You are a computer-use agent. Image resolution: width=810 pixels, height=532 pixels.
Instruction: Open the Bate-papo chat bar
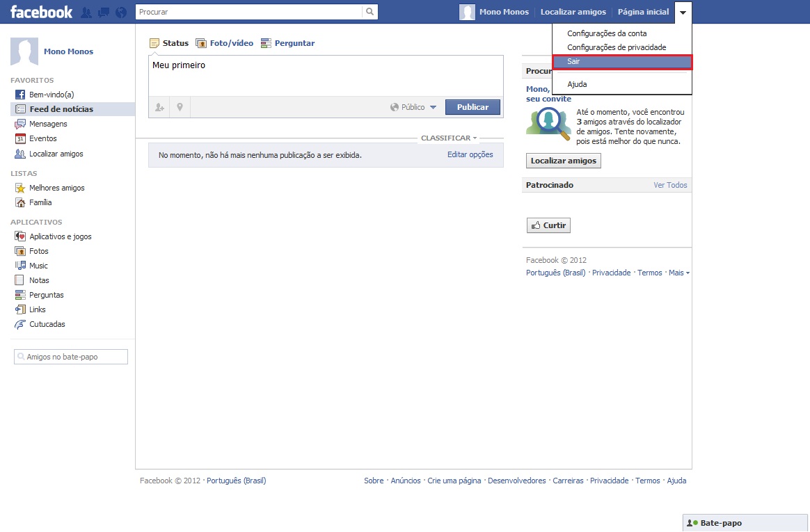click(x=745, y=523)
